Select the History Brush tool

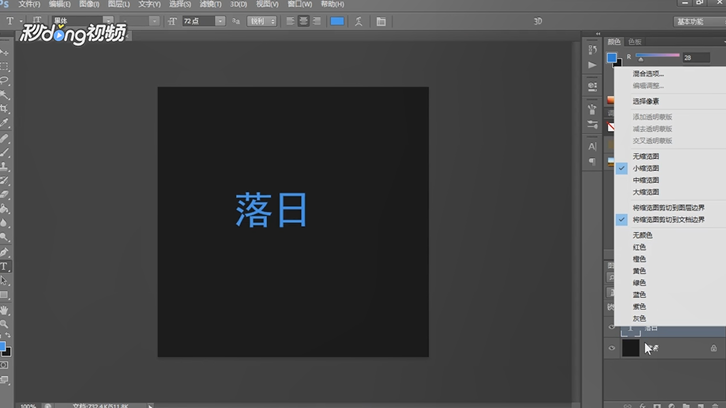pyautogui.click(x=5, y=180)
